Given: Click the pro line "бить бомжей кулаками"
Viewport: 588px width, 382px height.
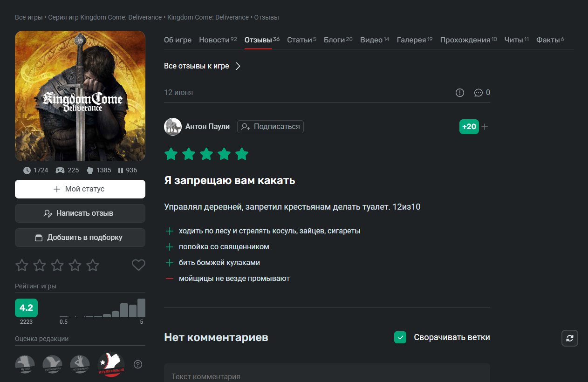Looking at the screenshot, I should 219,263.
